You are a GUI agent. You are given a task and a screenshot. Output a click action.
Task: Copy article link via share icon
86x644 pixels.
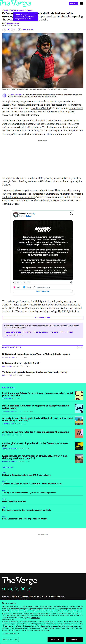[x=4, y=29]
